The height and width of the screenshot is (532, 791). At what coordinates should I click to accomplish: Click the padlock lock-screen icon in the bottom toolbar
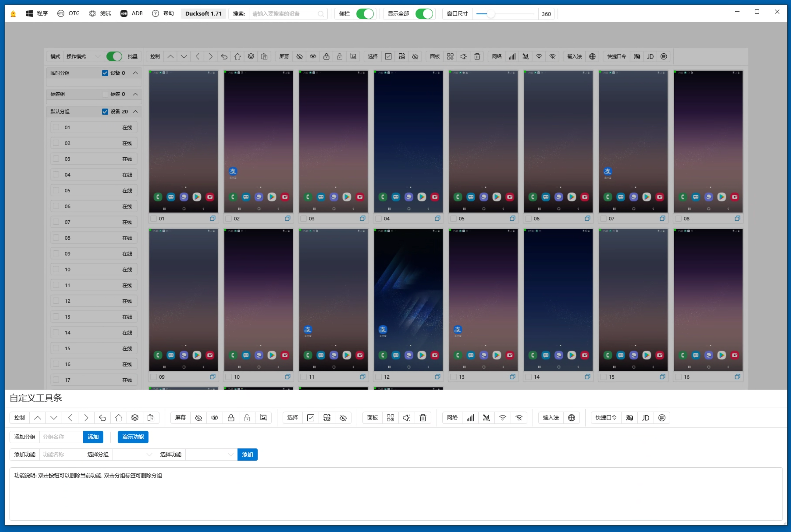tap(231, 418)
